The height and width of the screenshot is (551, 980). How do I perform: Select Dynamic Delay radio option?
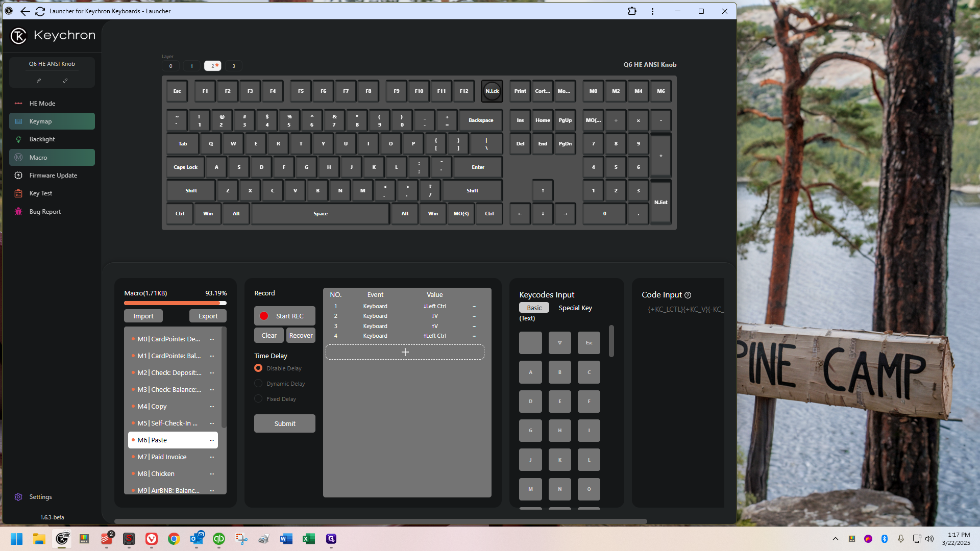(x=258, y=384)
